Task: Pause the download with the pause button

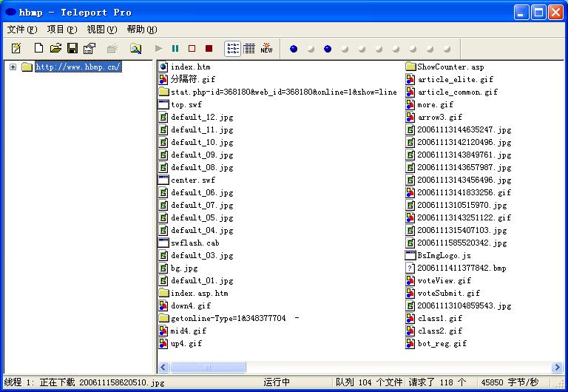Action: (x=175, y=49)
